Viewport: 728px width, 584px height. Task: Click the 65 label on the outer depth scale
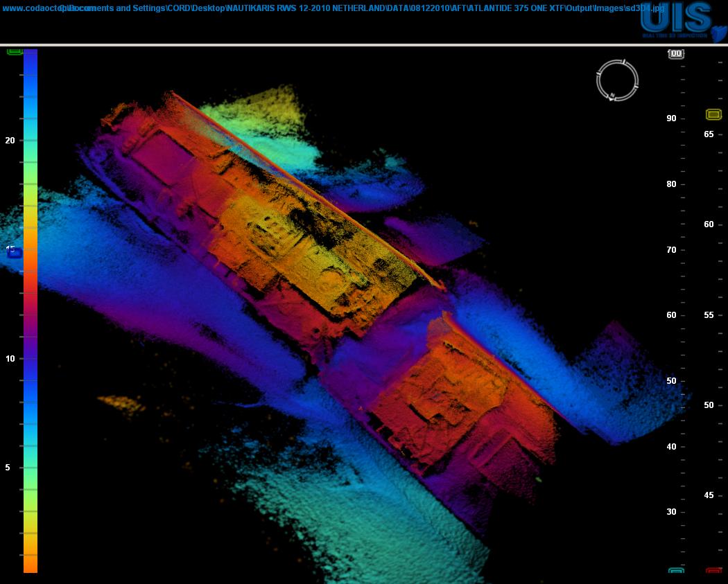tap(707, 134)
